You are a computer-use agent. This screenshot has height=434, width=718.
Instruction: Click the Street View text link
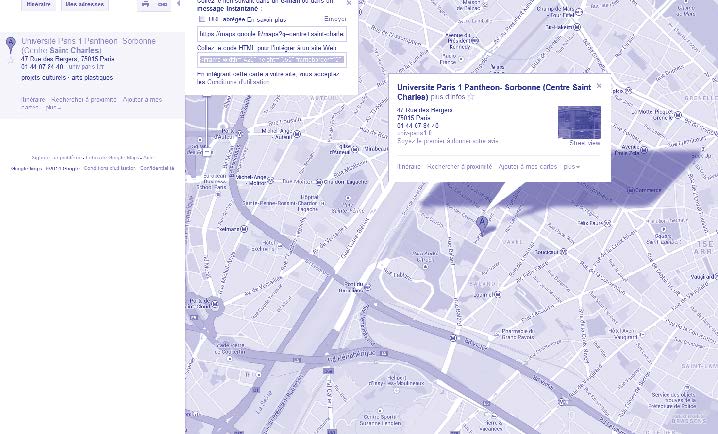tap(585, 143)
